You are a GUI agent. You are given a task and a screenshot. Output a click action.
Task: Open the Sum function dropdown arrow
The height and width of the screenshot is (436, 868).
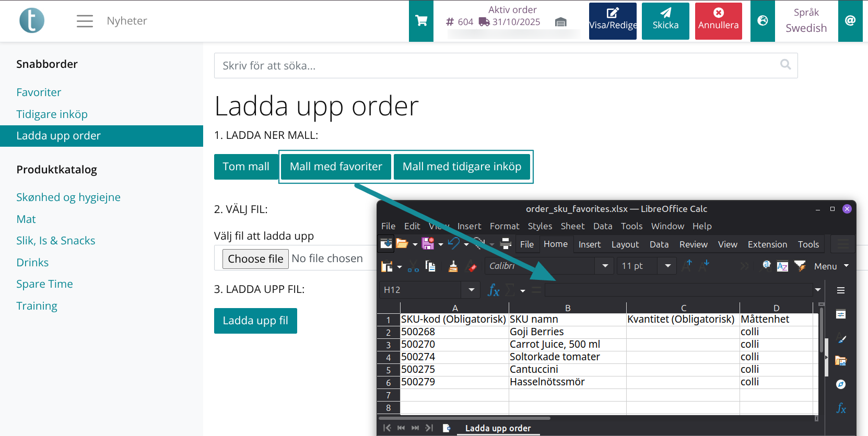pyautogui.click(x=523, y=291)
